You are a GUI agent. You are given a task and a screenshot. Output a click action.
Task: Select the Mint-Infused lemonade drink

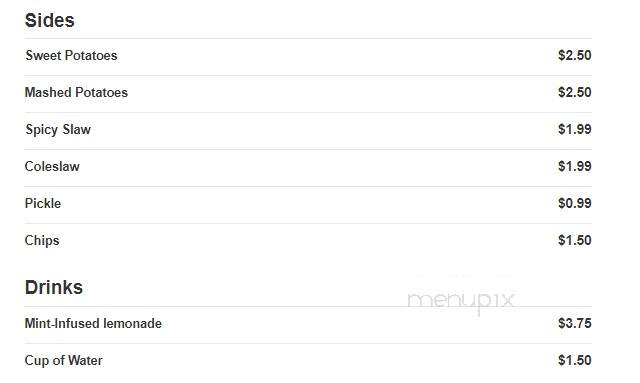pos(93,323)
